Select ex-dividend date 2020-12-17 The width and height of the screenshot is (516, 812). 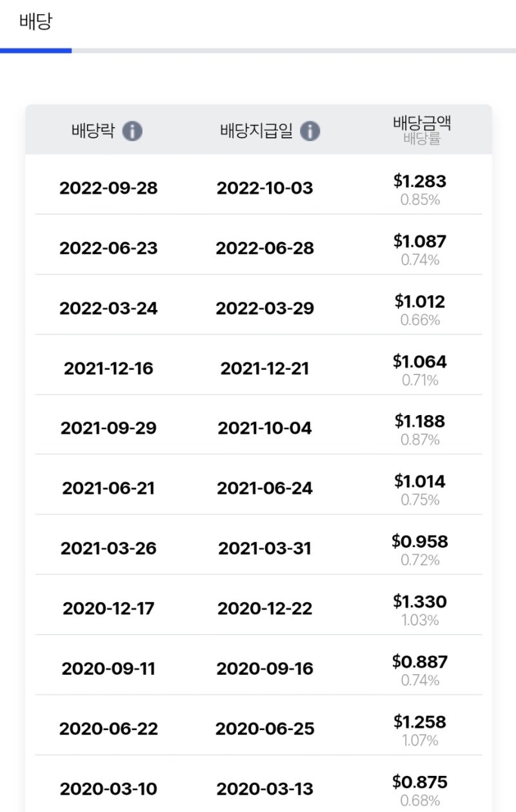108,608
